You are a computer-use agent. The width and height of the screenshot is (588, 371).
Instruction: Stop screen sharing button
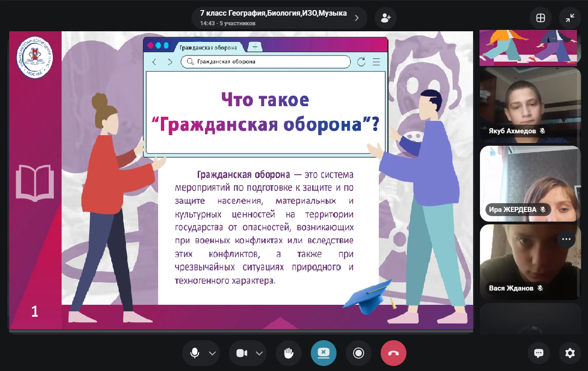[x=324, y=353]
